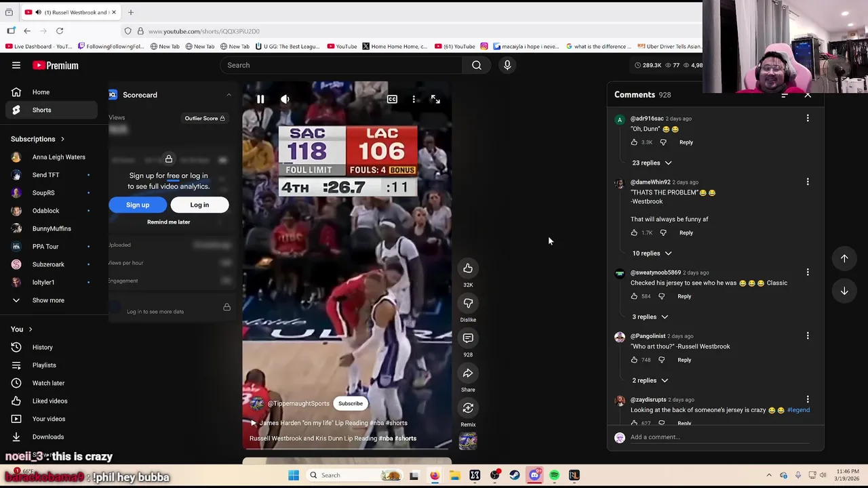The width and height of the screenshot is (868, 488).
Task: Pause the Short video
Action: [260, 99]
